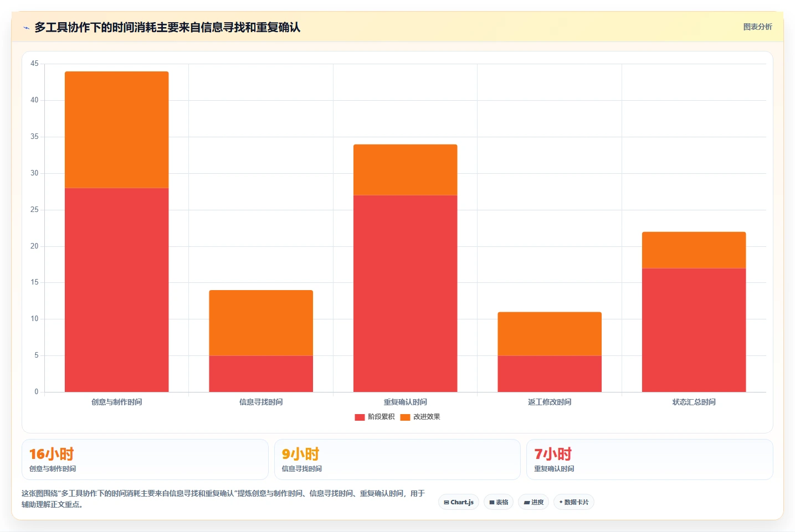Click the 重复确认时间 x-axis label
795x532 pixels.
click(x=406, y=402)
